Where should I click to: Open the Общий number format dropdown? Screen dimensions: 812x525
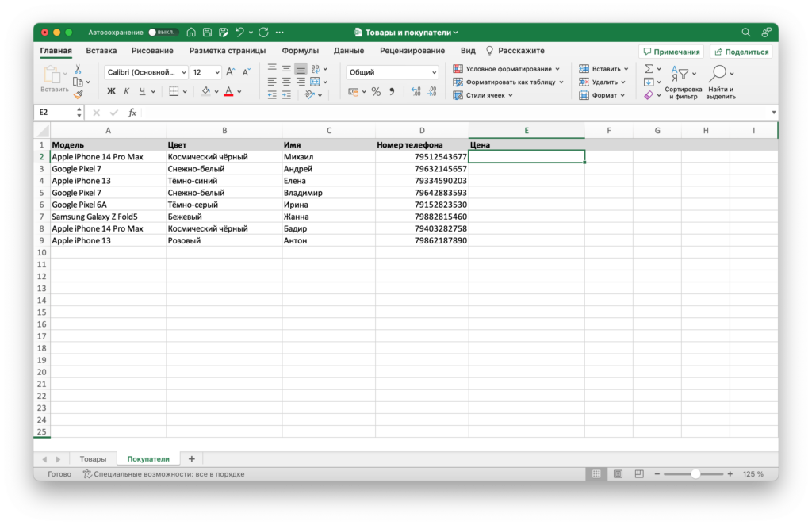pyautogui.click(x=393, y=72)
